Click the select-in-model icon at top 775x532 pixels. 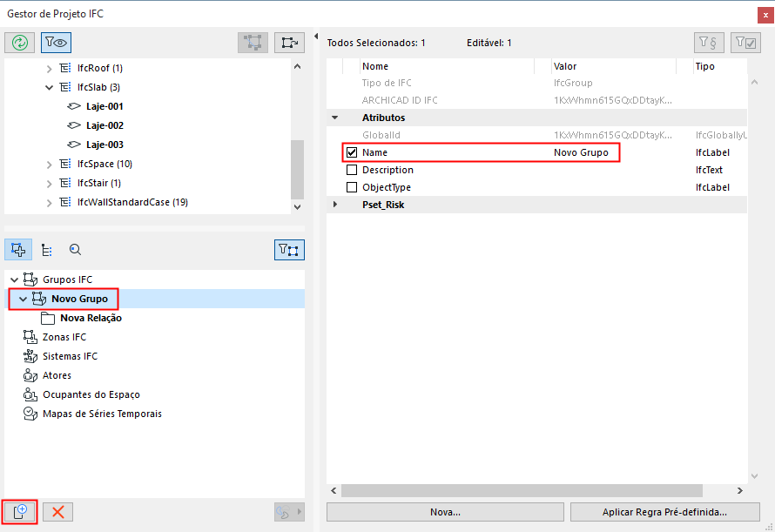click(253, 42)
